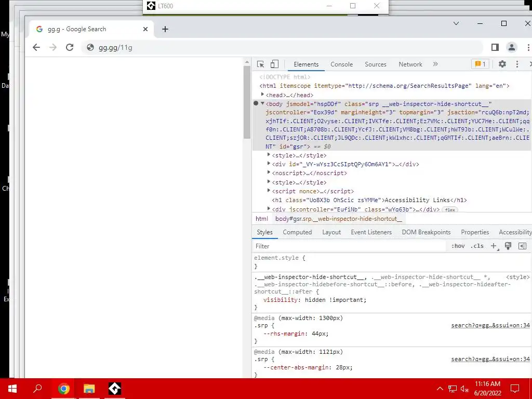This screenshot has width=532, height=399.
Task: Open the Event Listeners tab
Action: coord(371,232)
